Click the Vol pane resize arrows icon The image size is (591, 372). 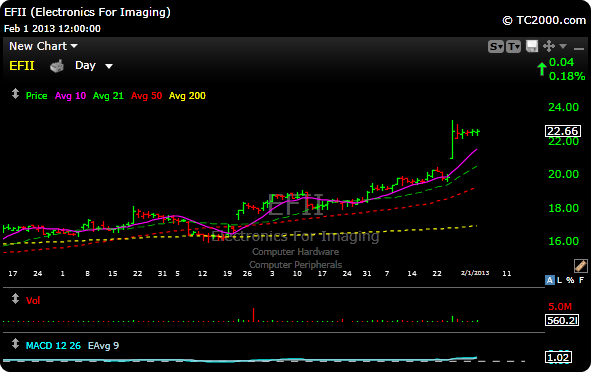coord(15,299)
